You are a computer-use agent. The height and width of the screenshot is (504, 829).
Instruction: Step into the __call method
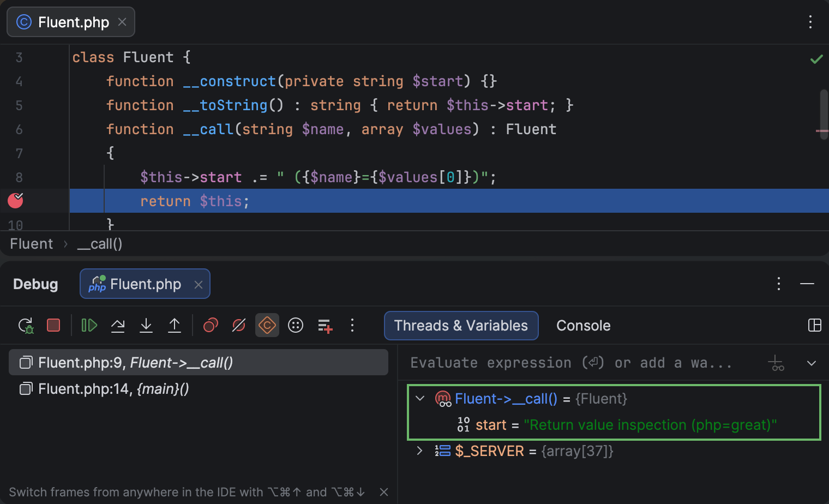[146, 325]
